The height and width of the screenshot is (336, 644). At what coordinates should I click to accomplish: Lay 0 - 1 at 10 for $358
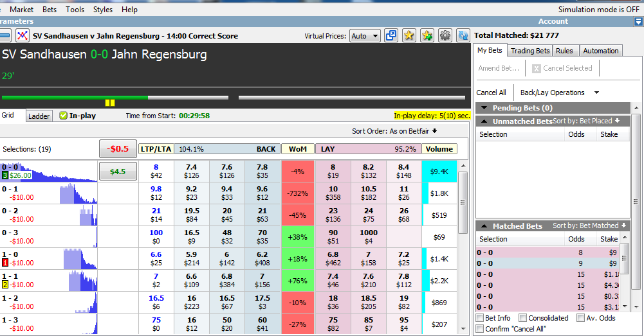[x=333, y=193]
